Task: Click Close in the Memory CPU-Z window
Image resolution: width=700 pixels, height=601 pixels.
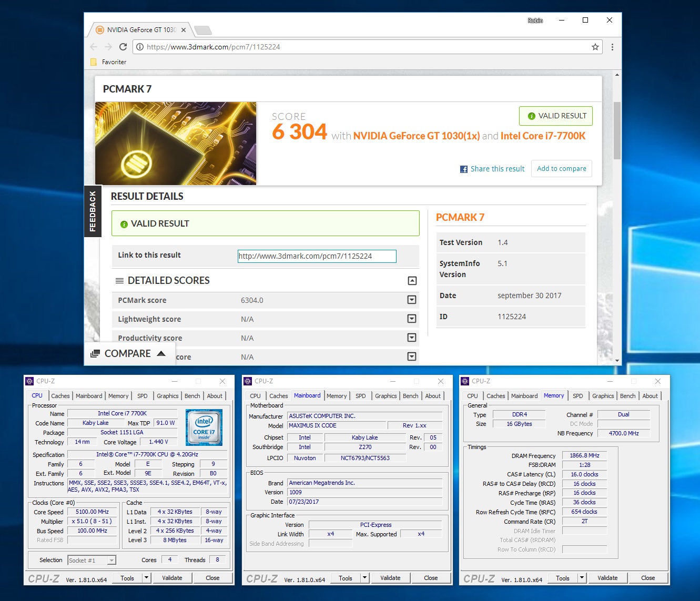Action: pyautogui.click(x=648, y=578)
